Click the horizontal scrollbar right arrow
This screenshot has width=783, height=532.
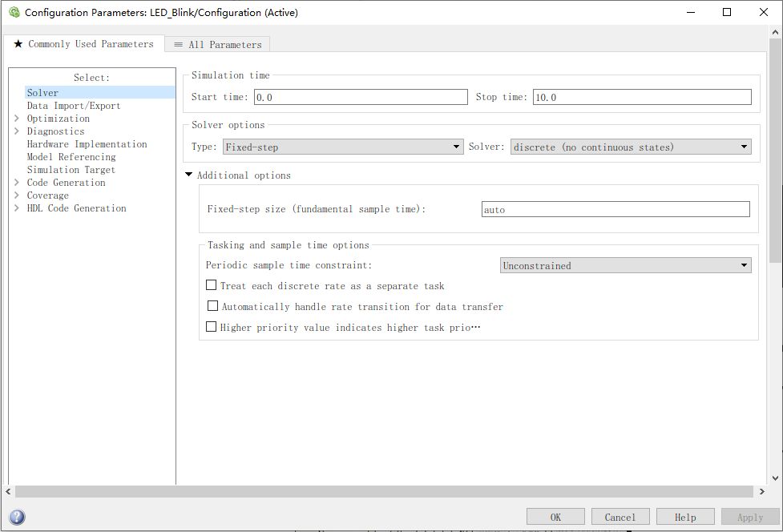tap(761, 492)
